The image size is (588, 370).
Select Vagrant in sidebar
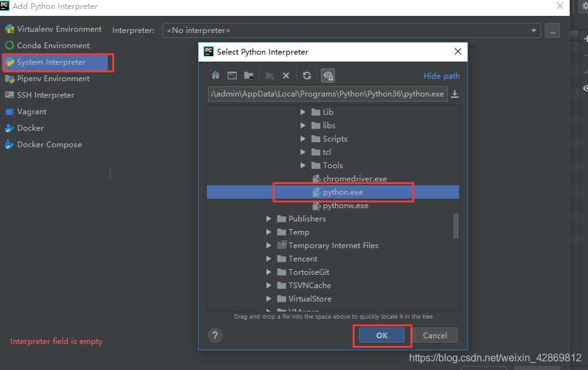[x=26, y=112]
